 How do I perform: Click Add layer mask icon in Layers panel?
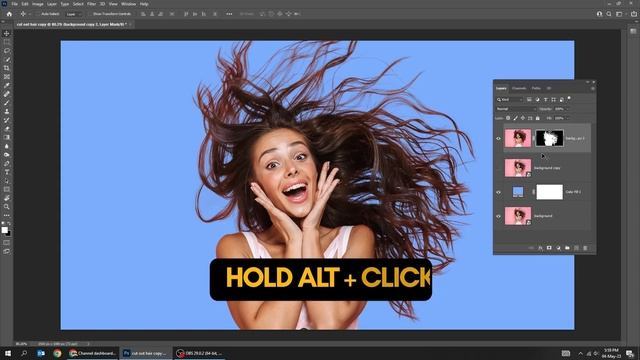click(x=549, y=248)
